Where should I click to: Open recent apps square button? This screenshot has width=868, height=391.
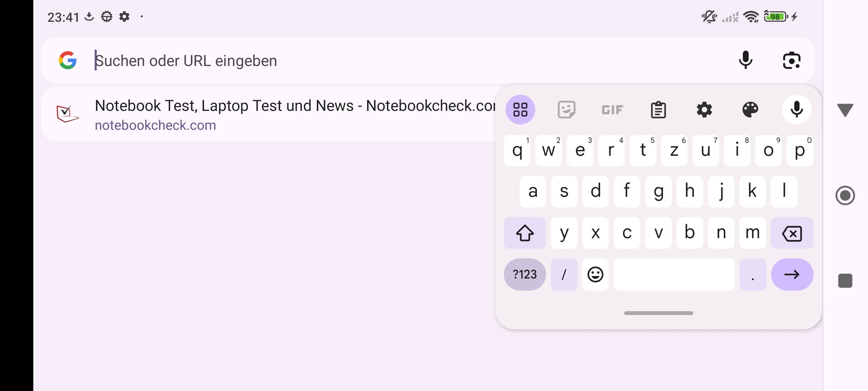coord(845,281)
